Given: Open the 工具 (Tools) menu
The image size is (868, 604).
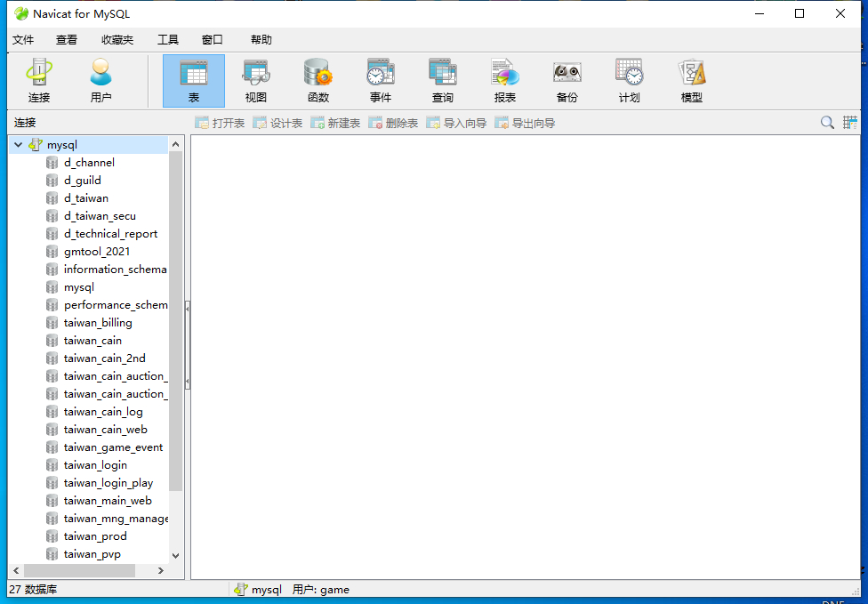Looking at the screenshot, I should (168, 40).
